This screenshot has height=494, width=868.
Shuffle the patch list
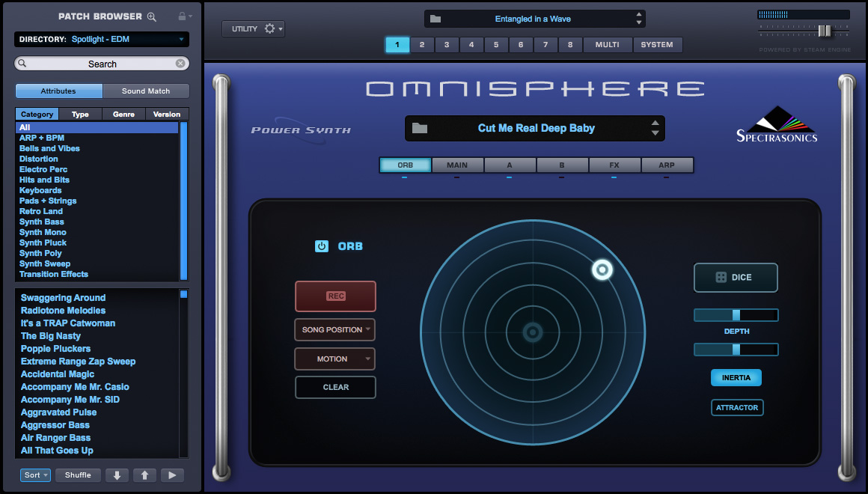click(78, 475)
